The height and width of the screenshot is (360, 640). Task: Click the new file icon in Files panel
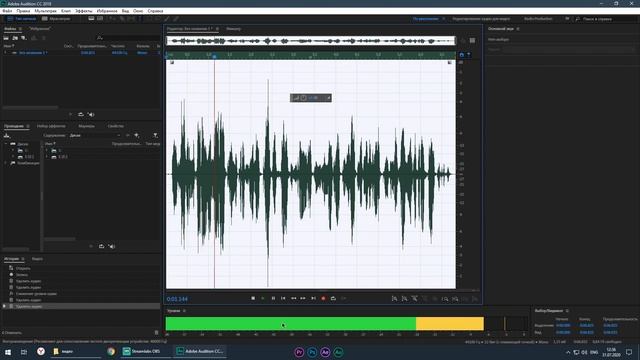coord(24,38)
